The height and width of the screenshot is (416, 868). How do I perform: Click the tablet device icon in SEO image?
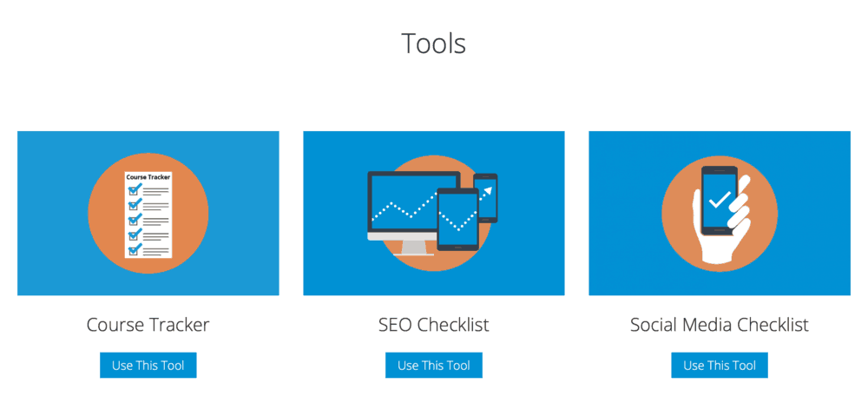pyautogui.click(x=457, y=220)
